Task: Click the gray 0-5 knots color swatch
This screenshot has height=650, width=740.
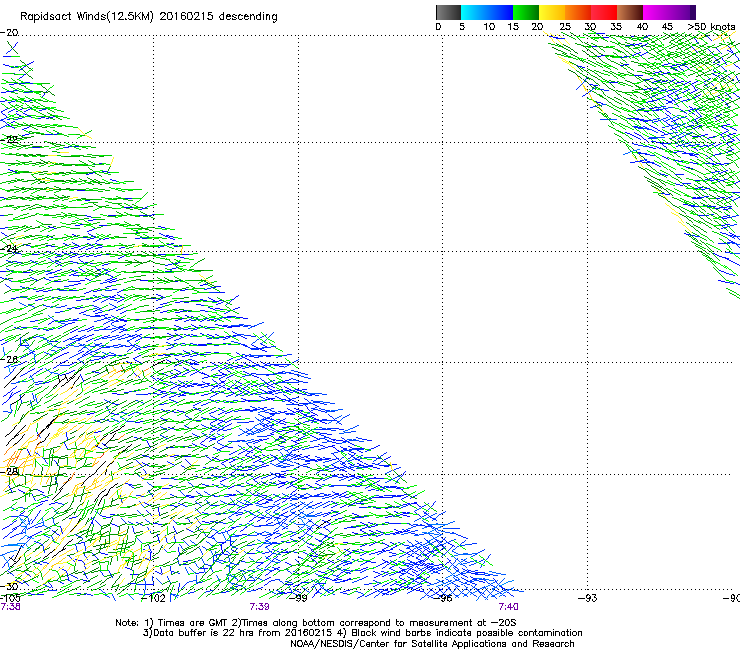Action: tap(448, 12)
